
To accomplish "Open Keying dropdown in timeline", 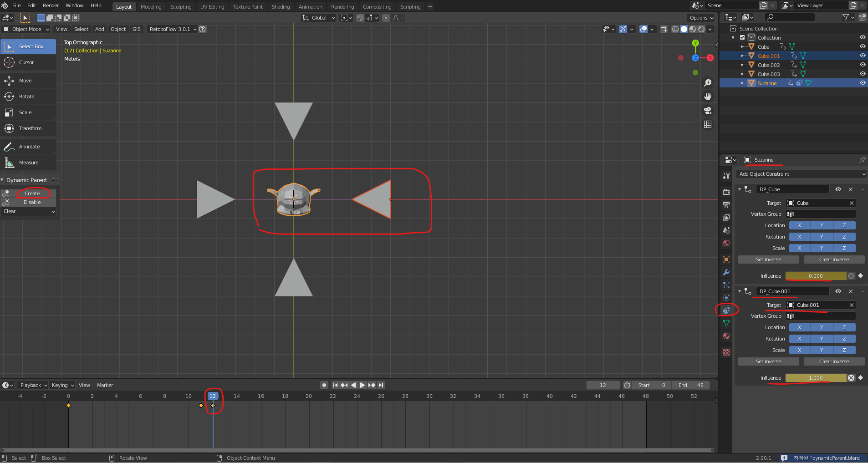I will (62, 385).
